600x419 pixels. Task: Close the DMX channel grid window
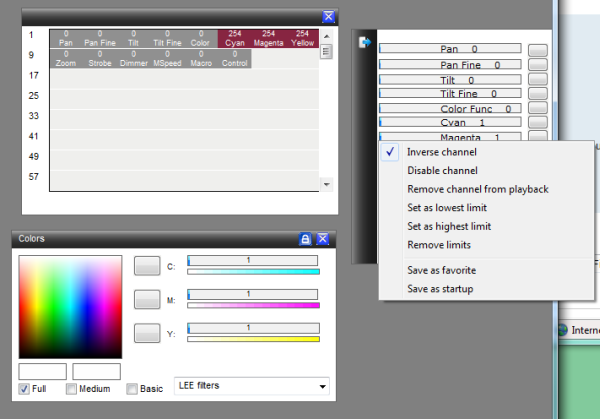pos(329,16)
